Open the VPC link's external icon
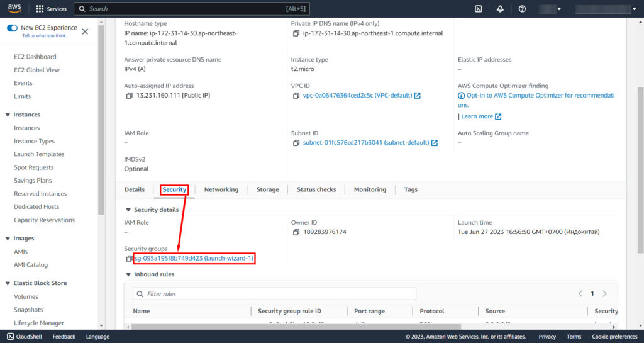Screen dimensions: 644x343 pyautogui.click(x=418, y=95)
